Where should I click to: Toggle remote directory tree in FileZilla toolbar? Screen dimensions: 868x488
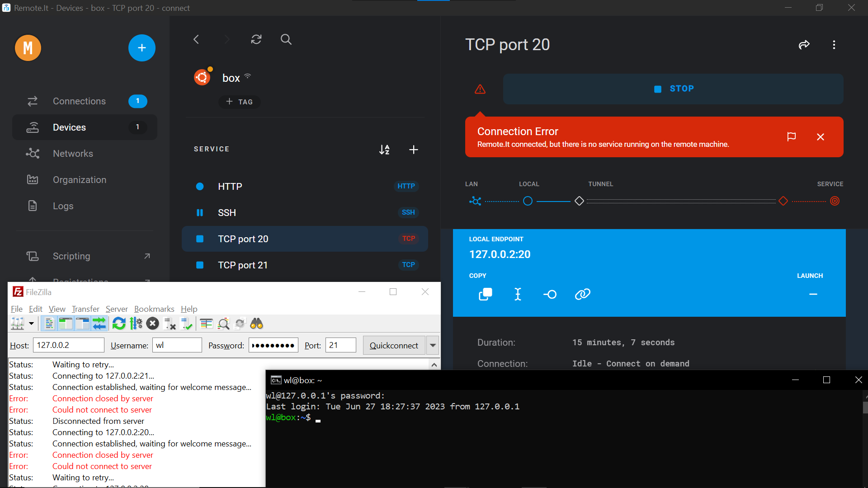[83, 324]
